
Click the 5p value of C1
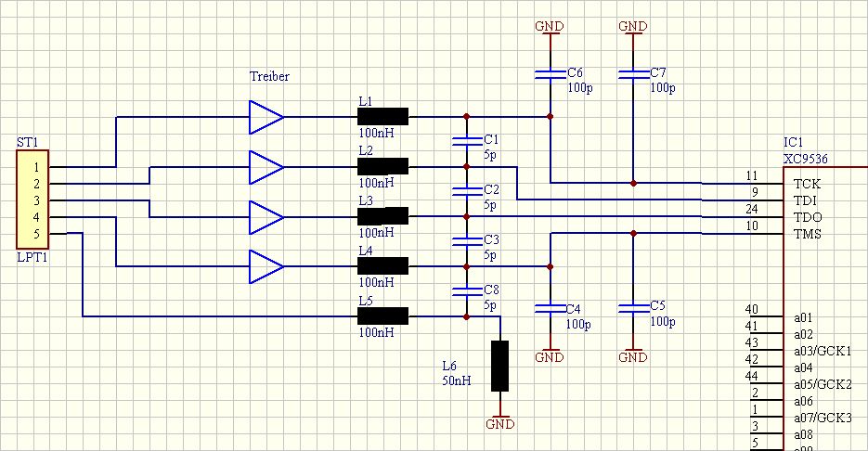[x=490, y=154]
